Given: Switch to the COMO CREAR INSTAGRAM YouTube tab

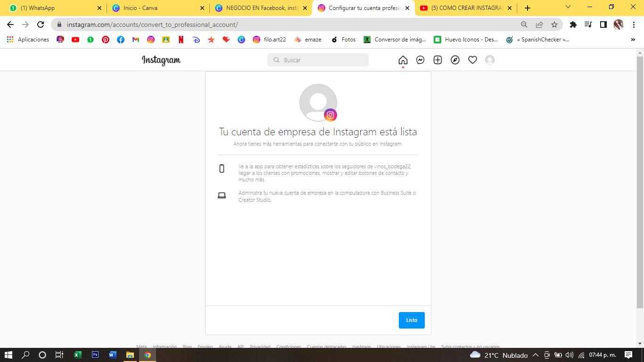Looking at the screenshot, I should [466, 8].
